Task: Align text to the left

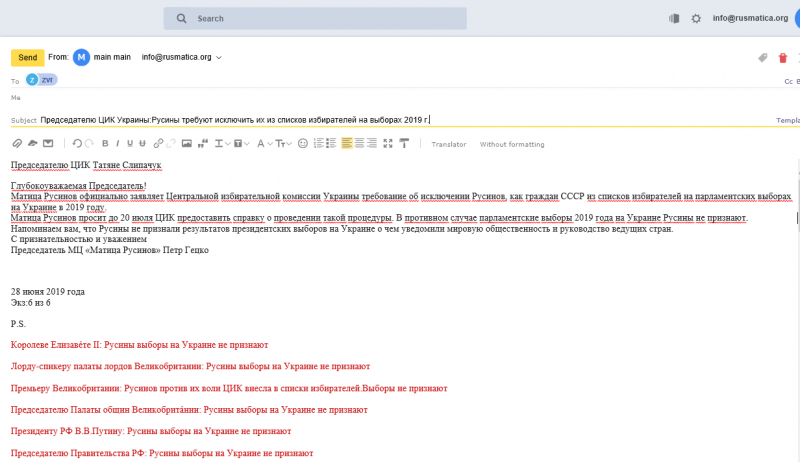Action: [347, 143]
